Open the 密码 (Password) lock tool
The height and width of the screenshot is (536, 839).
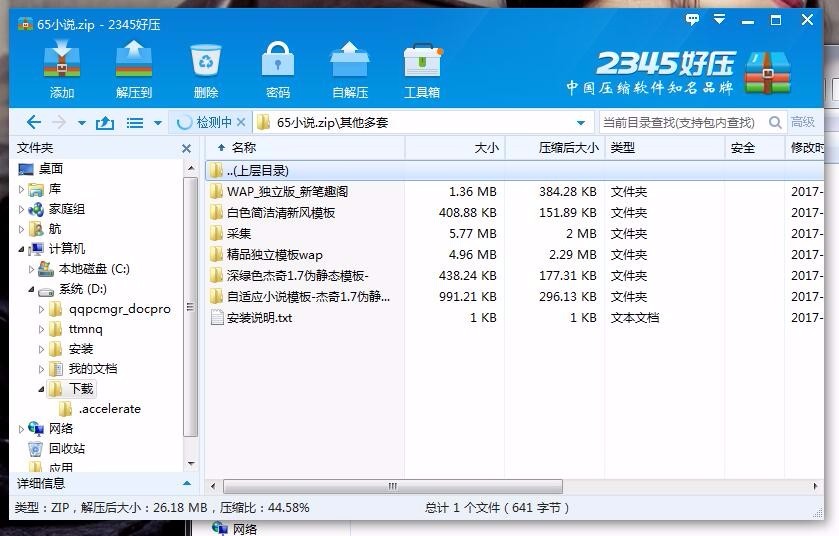[278, 70]
